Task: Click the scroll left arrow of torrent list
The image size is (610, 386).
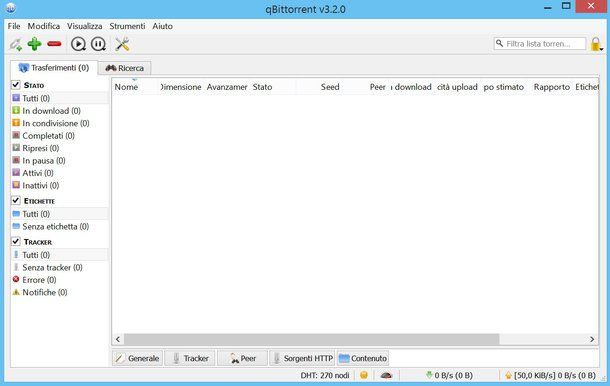Action: (118, 339)
